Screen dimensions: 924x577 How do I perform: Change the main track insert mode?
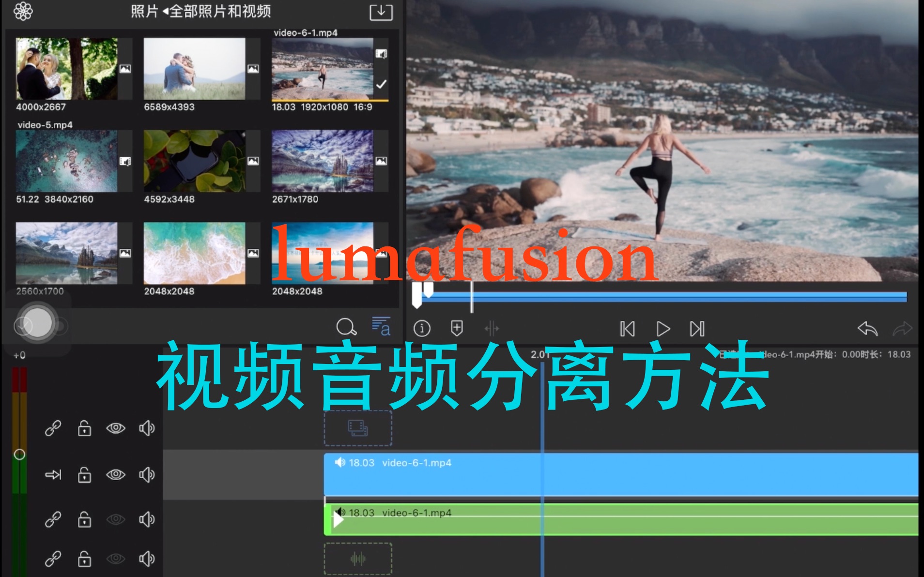pyautogui.click(x=53, y=475)
